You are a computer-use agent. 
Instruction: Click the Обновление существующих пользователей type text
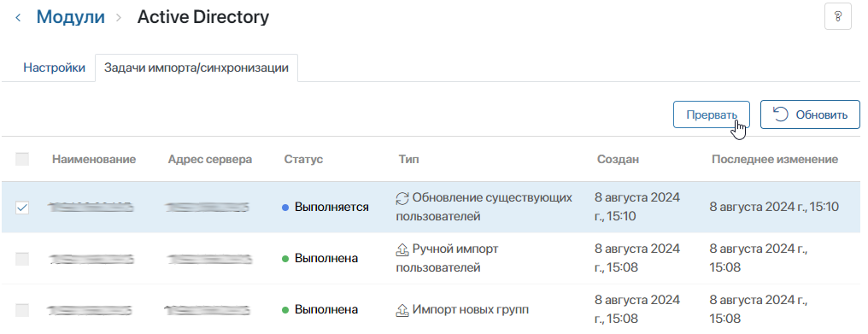(484, 208)
